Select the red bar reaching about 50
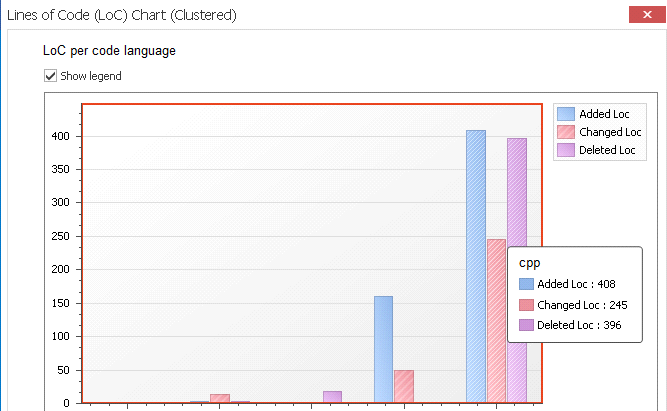Viewport: 667px width, 411px height. (404, 387)
